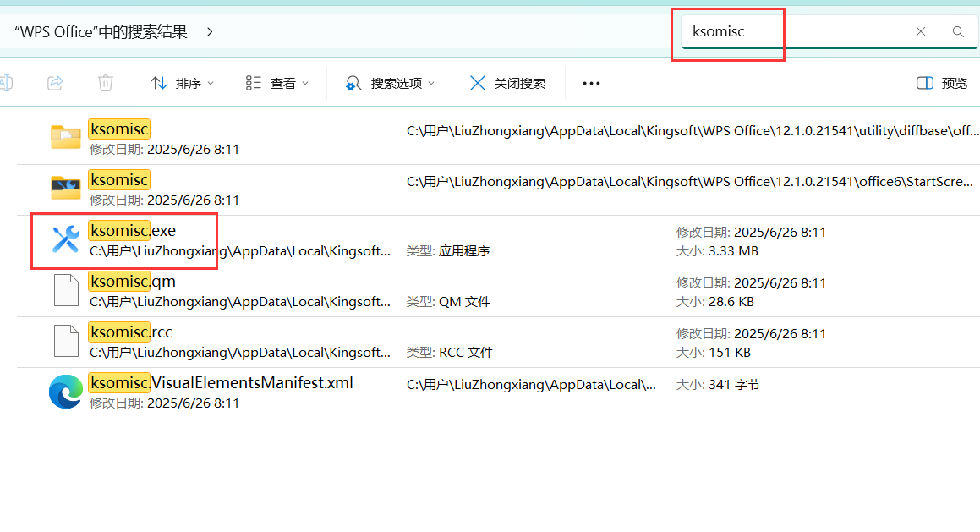Click the sort arrows icon beside 排序

point(159,83)
